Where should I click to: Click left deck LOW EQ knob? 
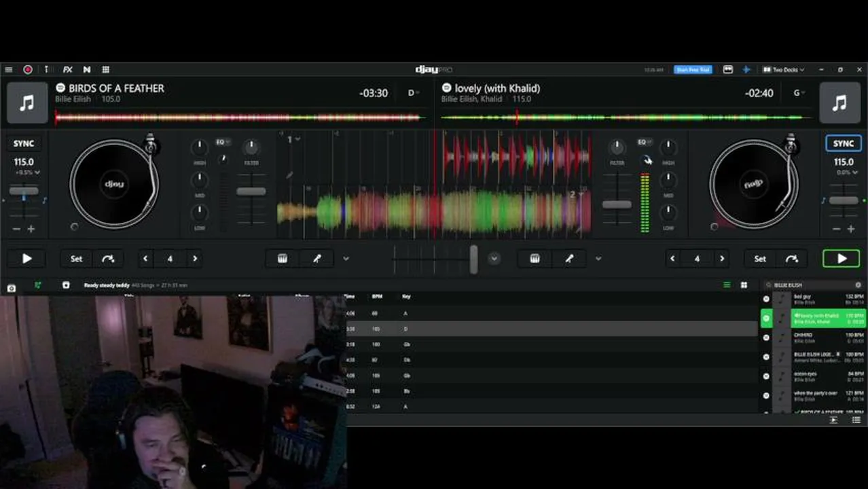200,213
